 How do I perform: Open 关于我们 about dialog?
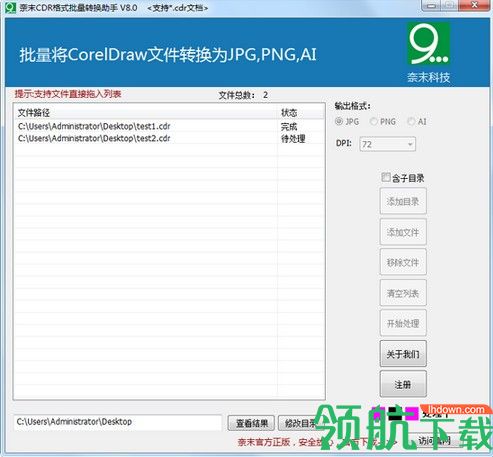(403, 354)
